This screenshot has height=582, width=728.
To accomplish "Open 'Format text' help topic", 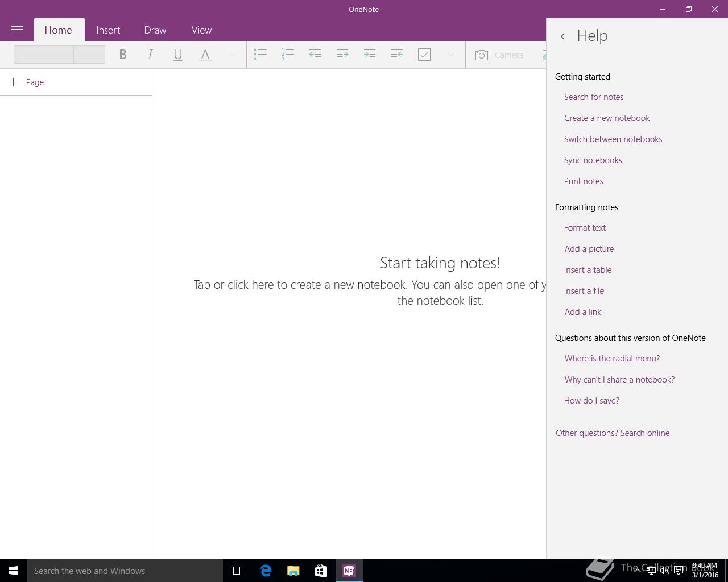I will [x=585, y=228].
